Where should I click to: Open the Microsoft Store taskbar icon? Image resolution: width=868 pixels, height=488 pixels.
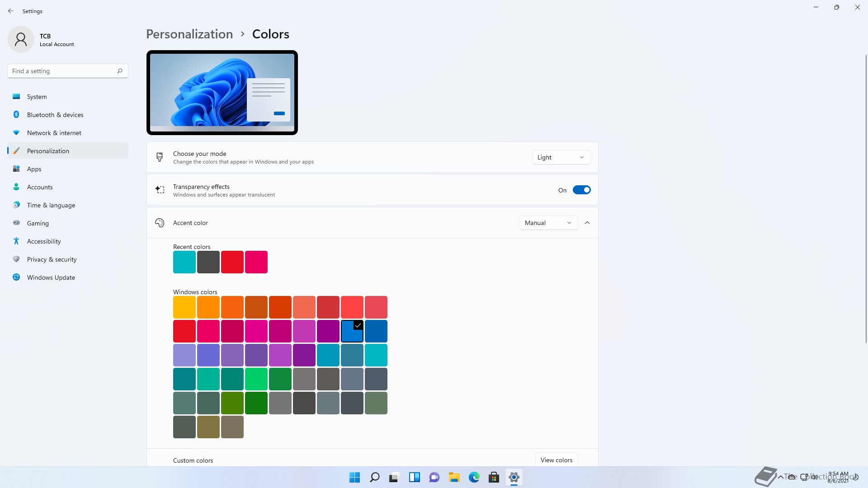(x=494, y=477)
